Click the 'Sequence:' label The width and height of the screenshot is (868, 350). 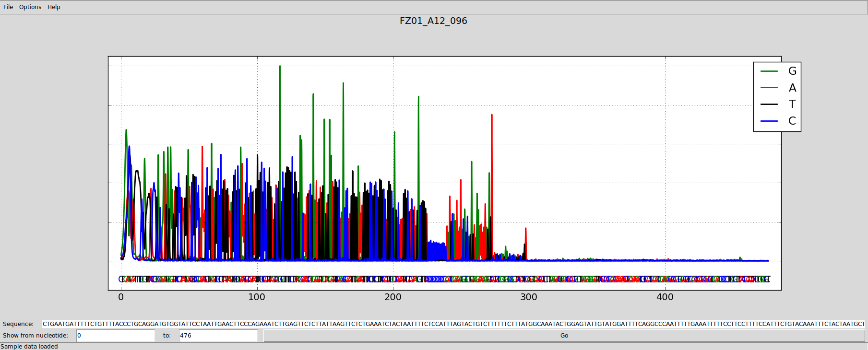(18, 324)
